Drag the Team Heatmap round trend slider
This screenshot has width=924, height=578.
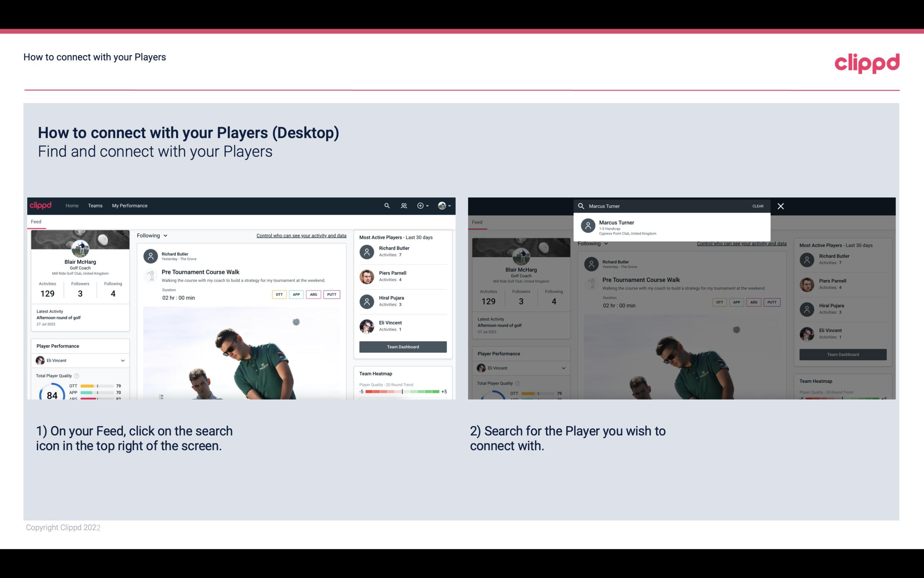401,393
